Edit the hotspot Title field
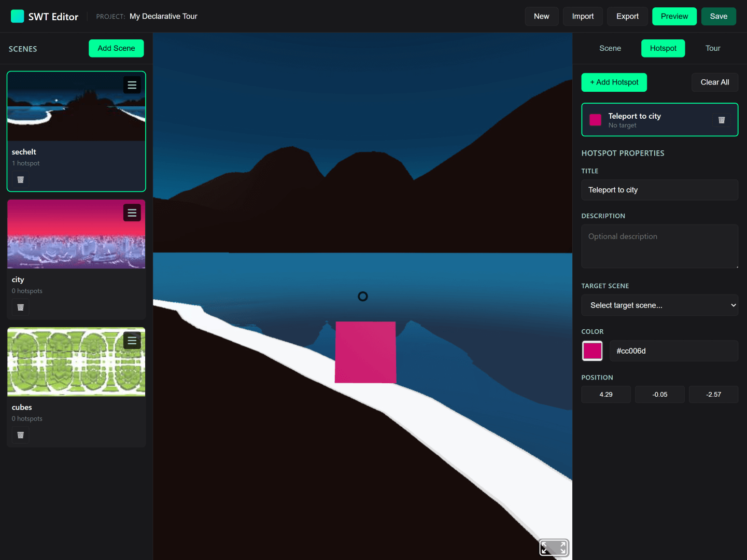The height and width of the screenshot is (560, 747). 660,190
